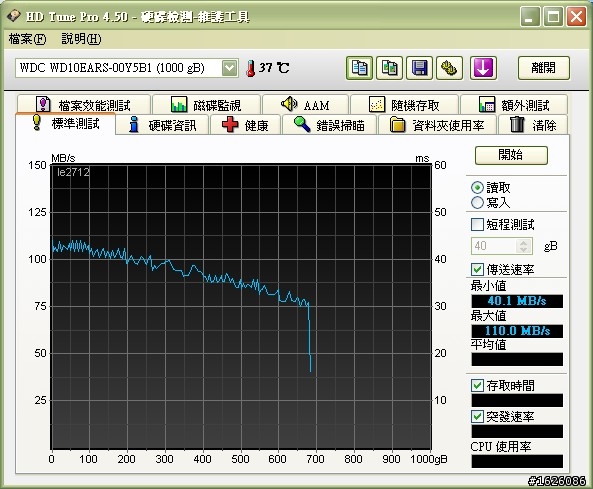Image resolution: width=593 pixels, height=489 pixels.
Task: Toggle the 傳送速率 transfer rate checkbox
Action: tap(477, 269)
